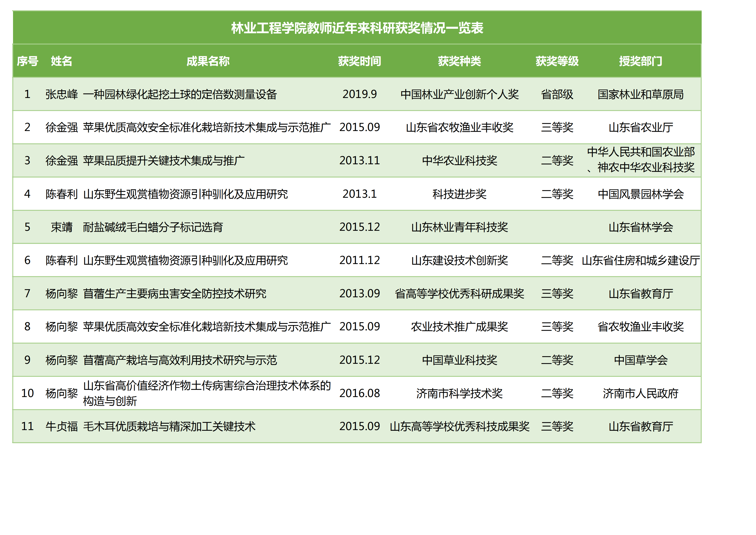Viewport: 756px width, 535px height.
Task: Click the date cell 2013.1
Action: click(359, 194)
